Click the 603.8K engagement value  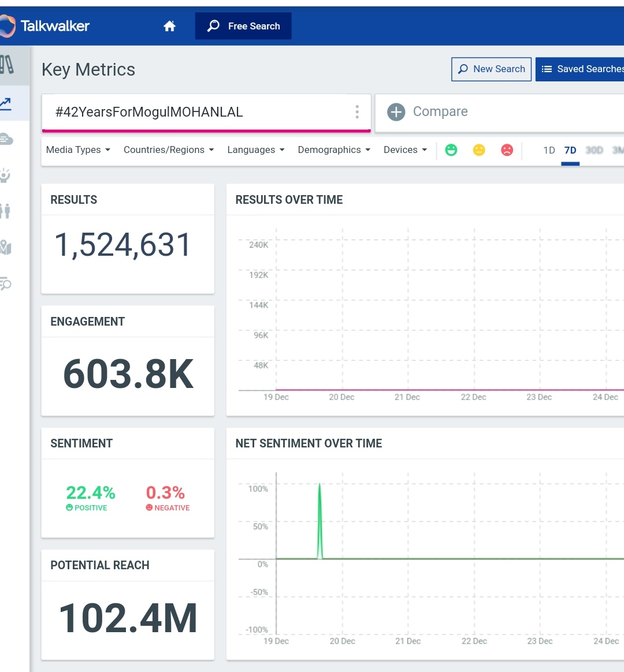[x=128, y=374]
